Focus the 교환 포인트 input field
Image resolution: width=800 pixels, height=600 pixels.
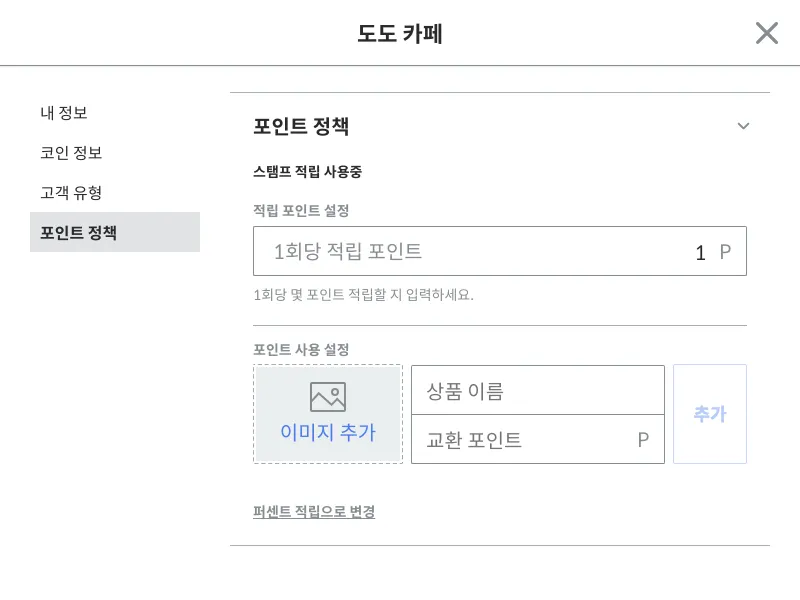[525, 440]
